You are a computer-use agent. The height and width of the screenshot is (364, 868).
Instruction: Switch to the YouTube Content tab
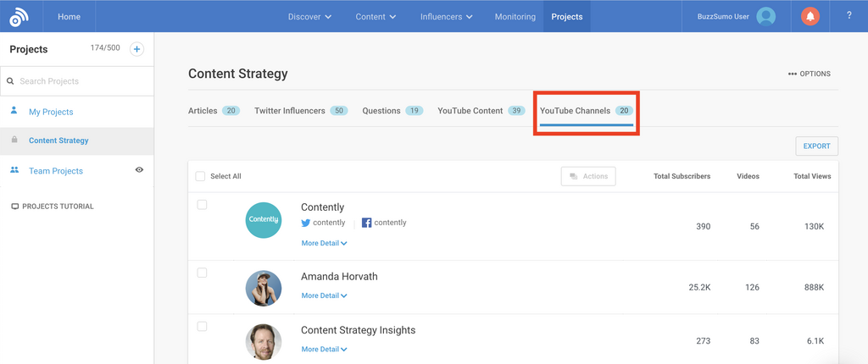tap(481, 111)
